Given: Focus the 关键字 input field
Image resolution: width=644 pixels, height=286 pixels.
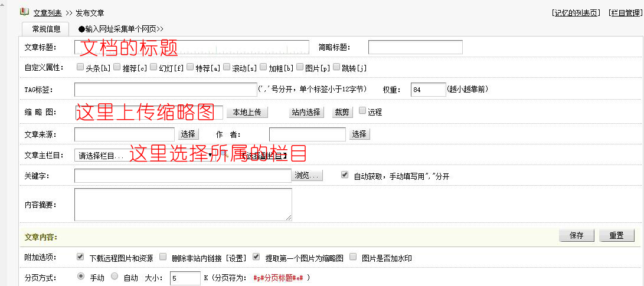Looking at the screenshot, I should click(x=183, y=176).
